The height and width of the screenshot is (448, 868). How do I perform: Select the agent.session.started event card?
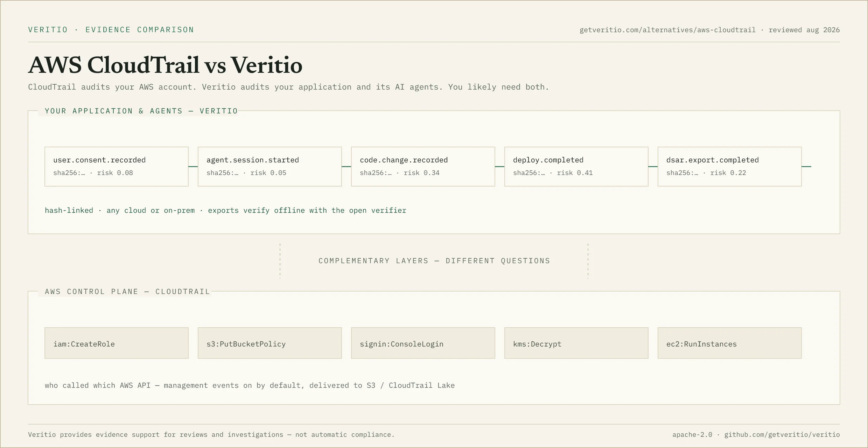tap(270, 167)
